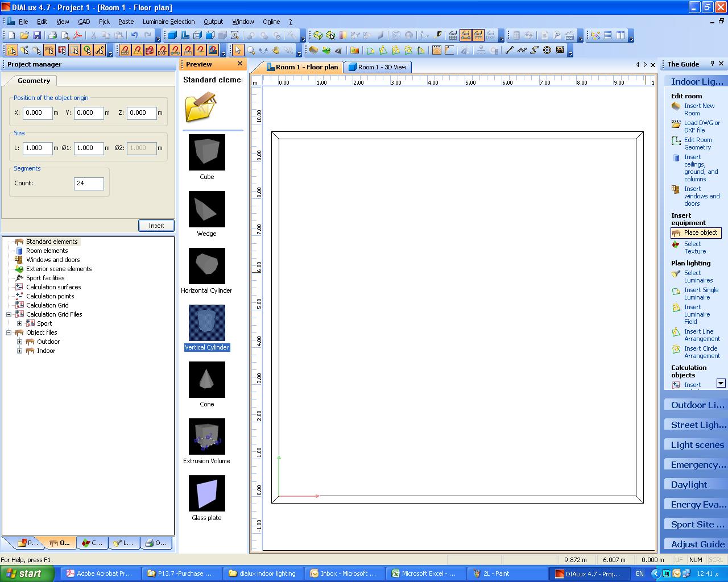Toggle the glasses icon showing dimension lines
The height and width of the screenshot is (582, 728).
[x=466, y=35]
